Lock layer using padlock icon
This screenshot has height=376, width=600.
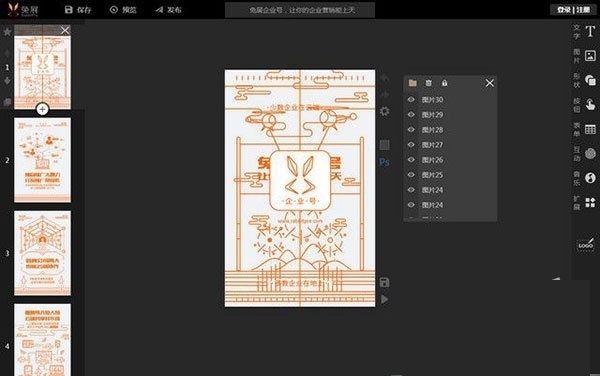click(x=444, y=83)
